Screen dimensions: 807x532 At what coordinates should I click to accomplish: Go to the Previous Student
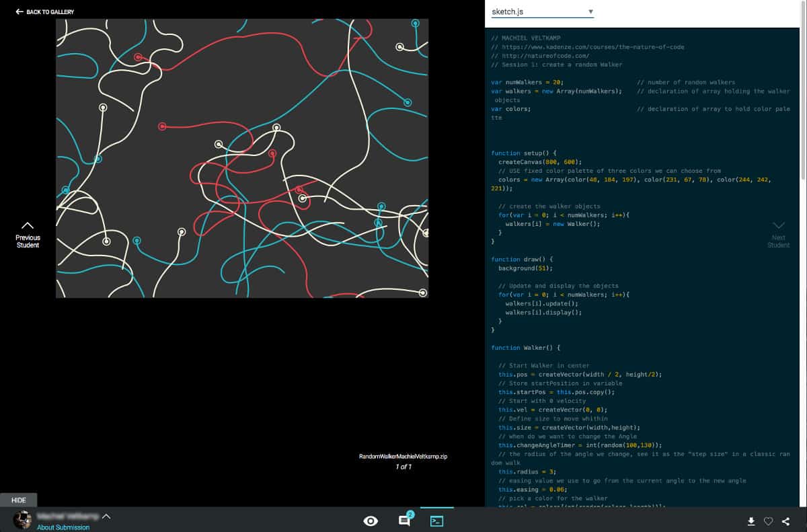pyautogui.click(x=28, y=235)
